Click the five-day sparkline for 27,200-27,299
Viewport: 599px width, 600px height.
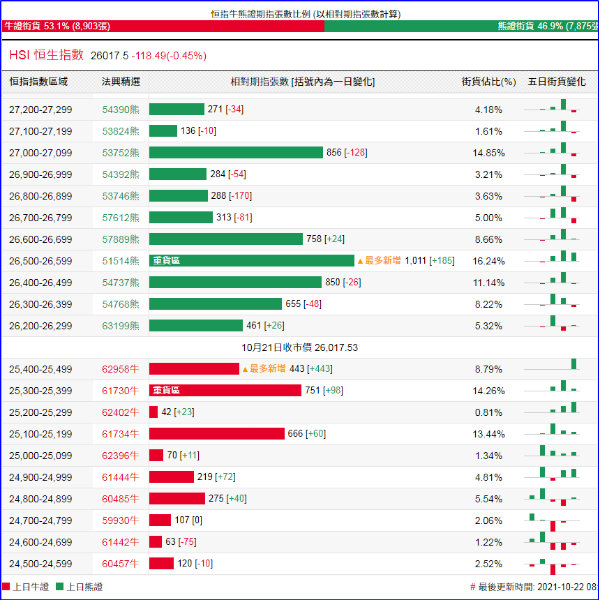click(x=552, y=106)
